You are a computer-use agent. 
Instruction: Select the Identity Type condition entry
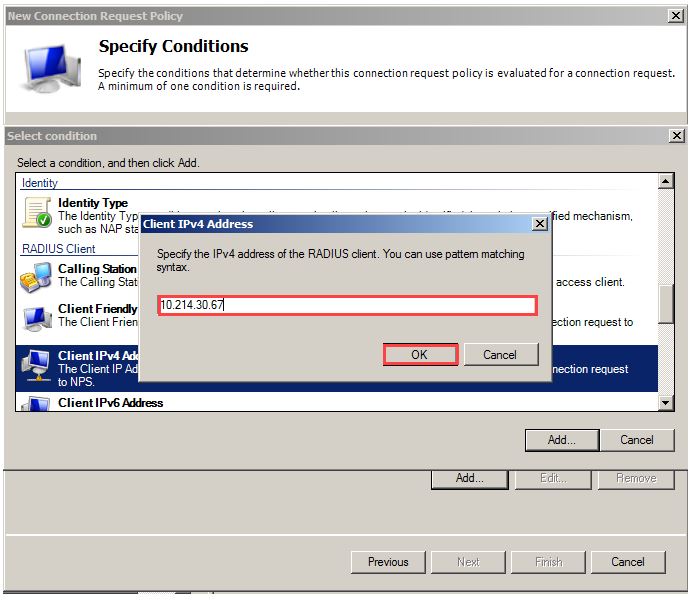pos(93,203)
